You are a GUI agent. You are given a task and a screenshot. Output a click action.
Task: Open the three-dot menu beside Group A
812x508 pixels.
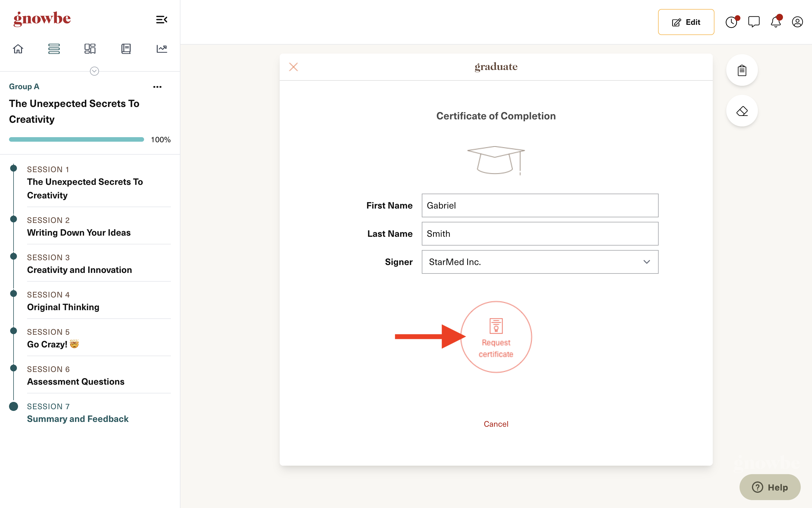click(157, 87)
